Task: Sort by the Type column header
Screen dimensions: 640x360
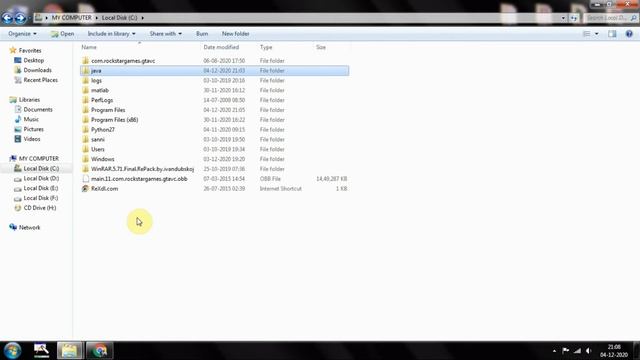Action: pos(266,47)
